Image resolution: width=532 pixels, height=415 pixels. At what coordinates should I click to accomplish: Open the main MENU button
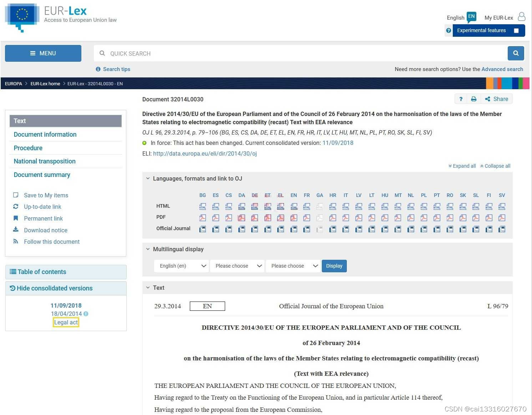pyautogui.click(x=43, y=53)
